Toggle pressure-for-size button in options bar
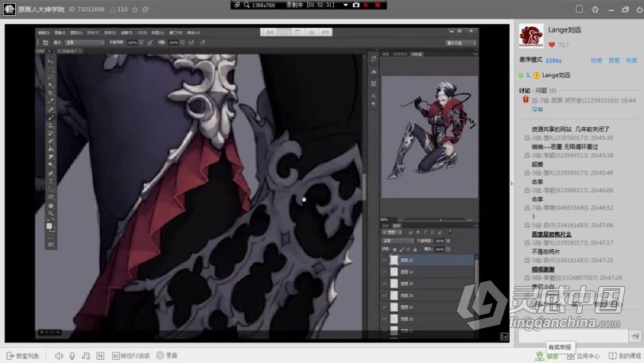 [203, 42]
